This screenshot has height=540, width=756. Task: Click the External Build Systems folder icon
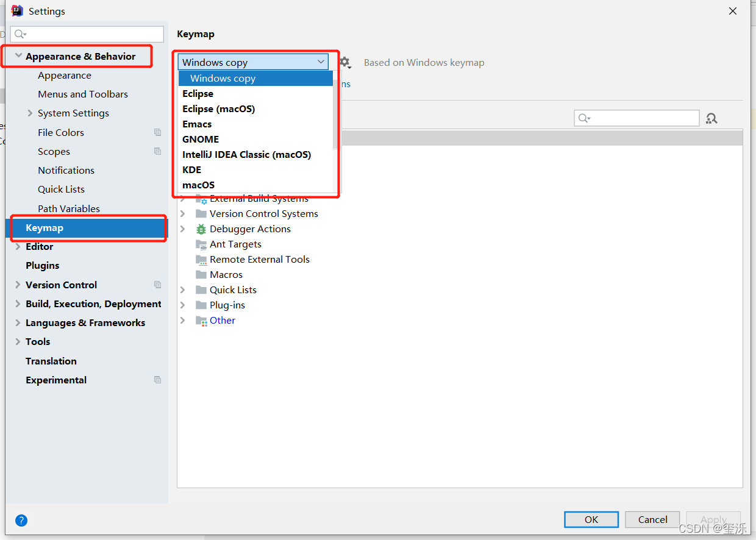point(201,199)
